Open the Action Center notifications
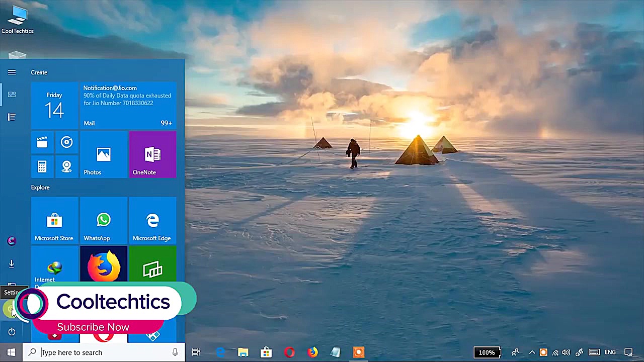Screen dimensions: 644x362 click(x=628, y=352)
